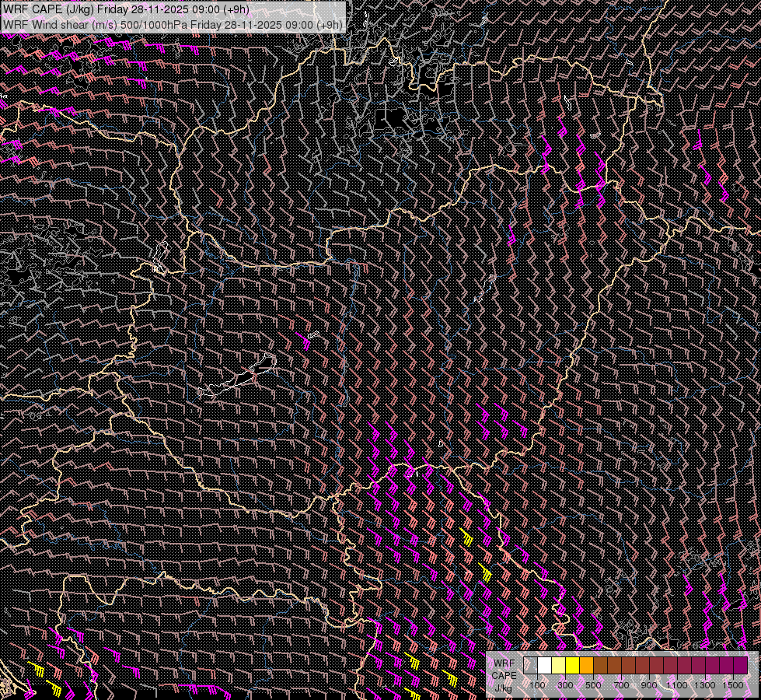
Task: Click the 1100 legend scale label
Action: coord(677,685)
